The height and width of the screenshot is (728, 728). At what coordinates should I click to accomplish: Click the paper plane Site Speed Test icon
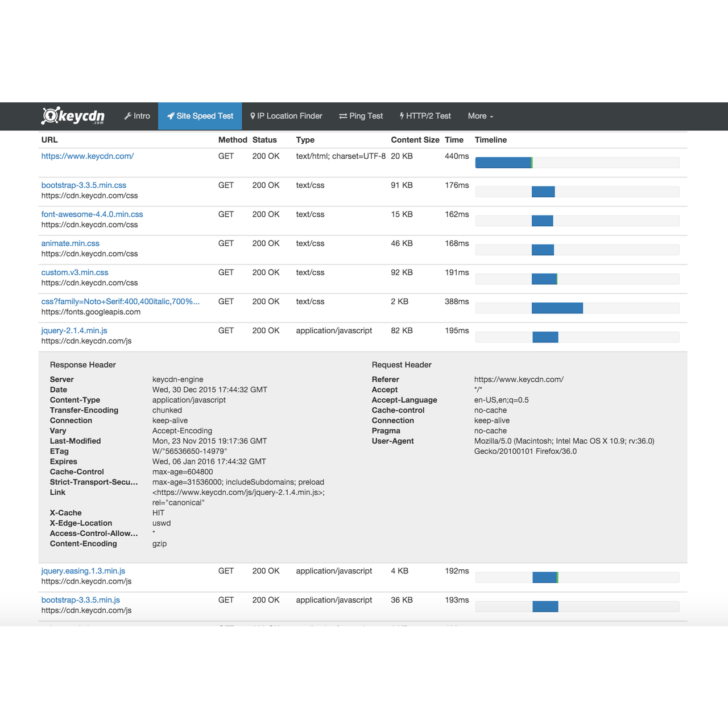pyautogui.click(x=171, y=115)
